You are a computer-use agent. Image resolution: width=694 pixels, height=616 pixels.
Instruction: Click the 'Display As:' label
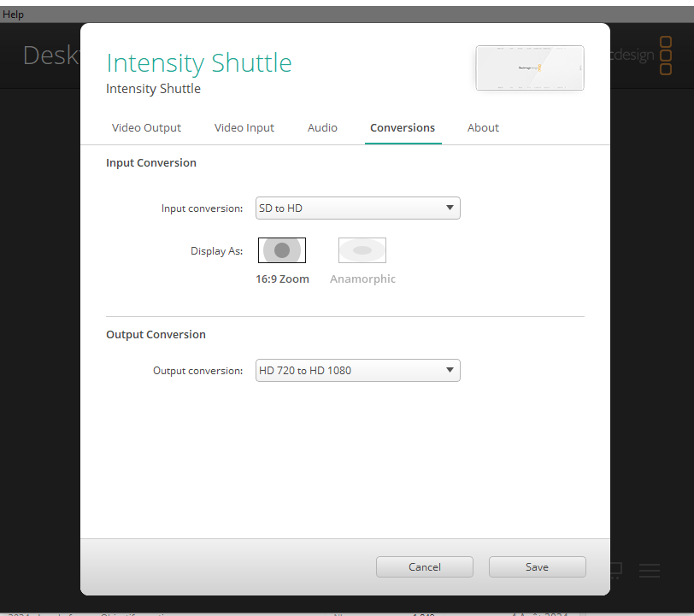(x=216, y=251)
